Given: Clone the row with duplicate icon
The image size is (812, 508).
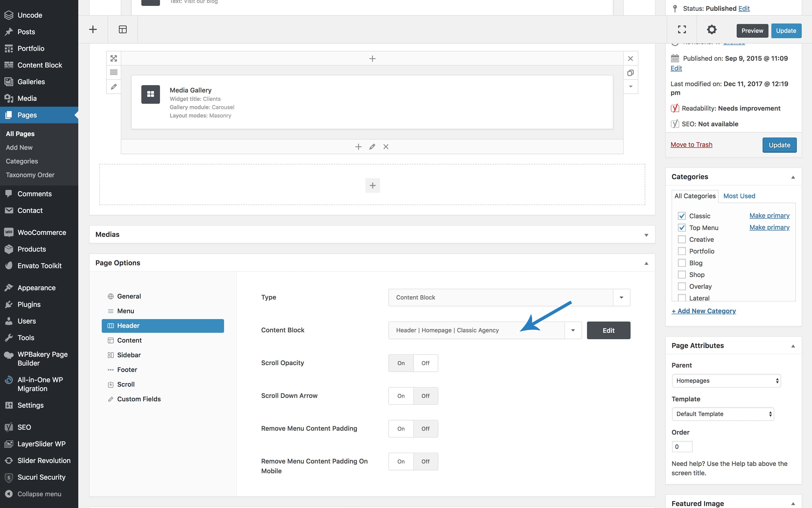Looking at the screenshot, I should click(x=630, y=73).
